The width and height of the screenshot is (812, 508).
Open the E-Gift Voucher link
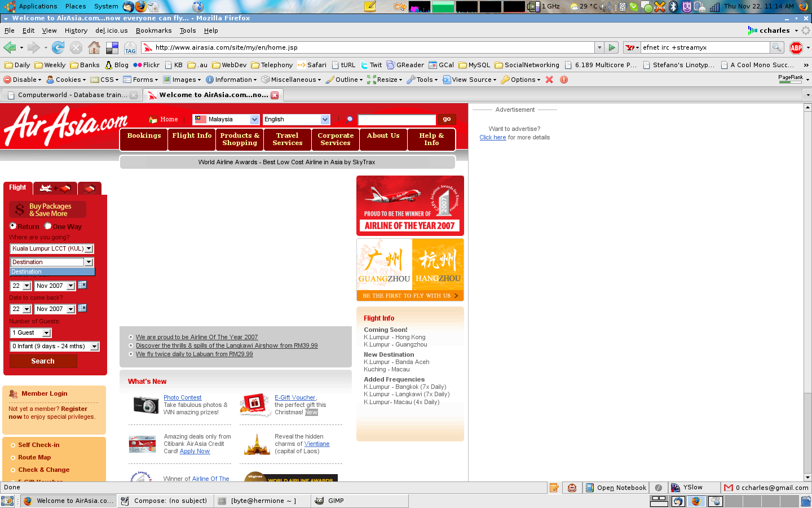coord(295,397)
